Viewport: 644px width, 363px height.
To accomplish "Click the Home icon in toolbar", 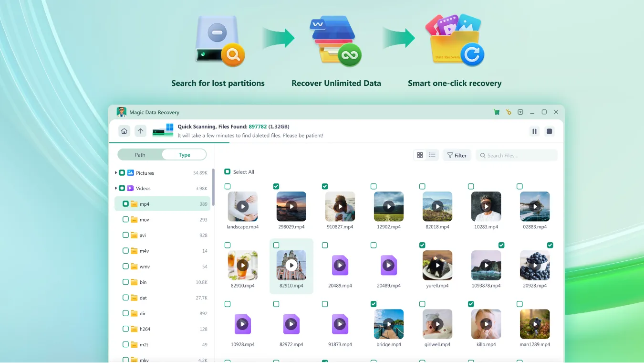I will pos(124,131).
